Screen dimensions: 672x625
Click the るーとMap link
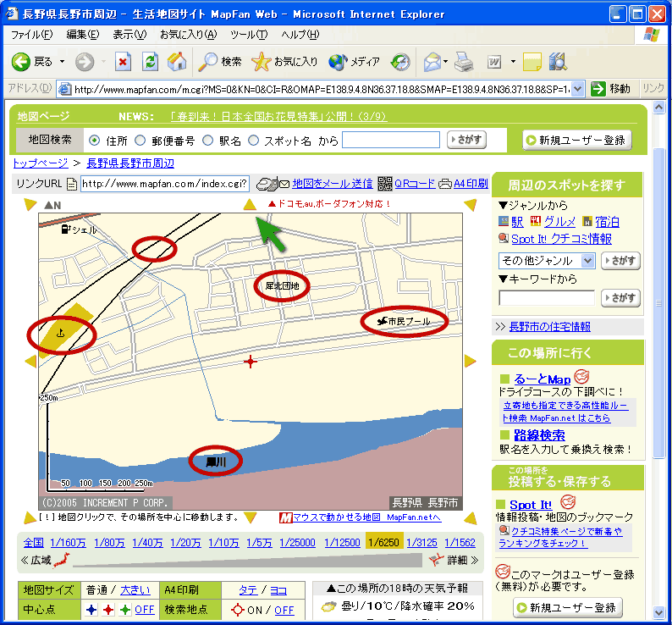tap(543, 379)
